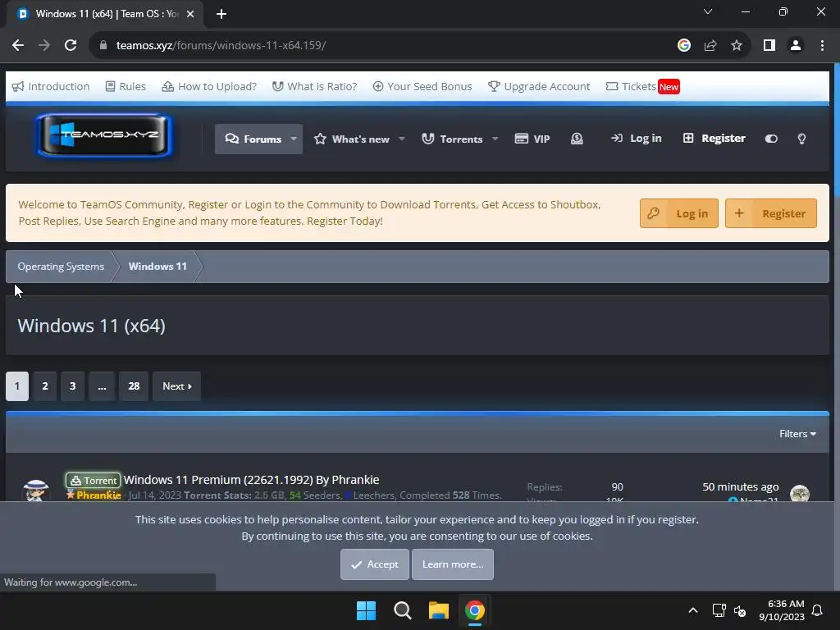
Task: Open the notification bell icon
Action: click(x=817, y=610)
